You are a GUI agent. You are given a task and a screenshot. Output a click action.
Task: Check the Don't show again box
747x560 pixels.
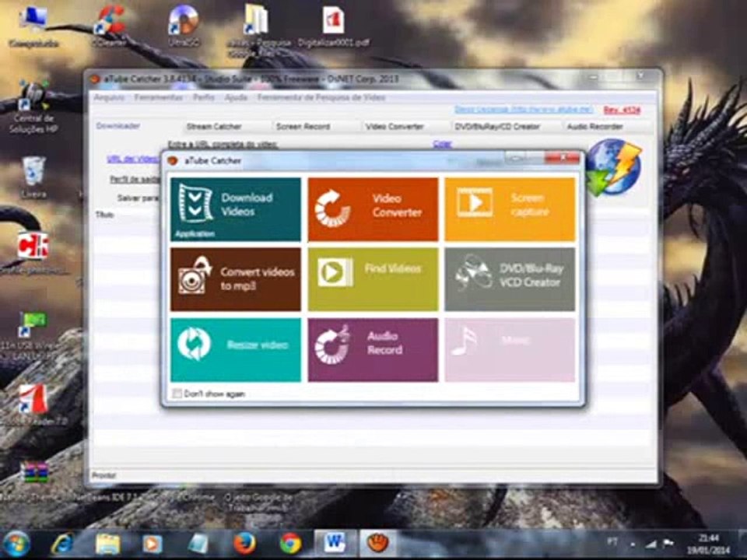[x=177, y=394]
